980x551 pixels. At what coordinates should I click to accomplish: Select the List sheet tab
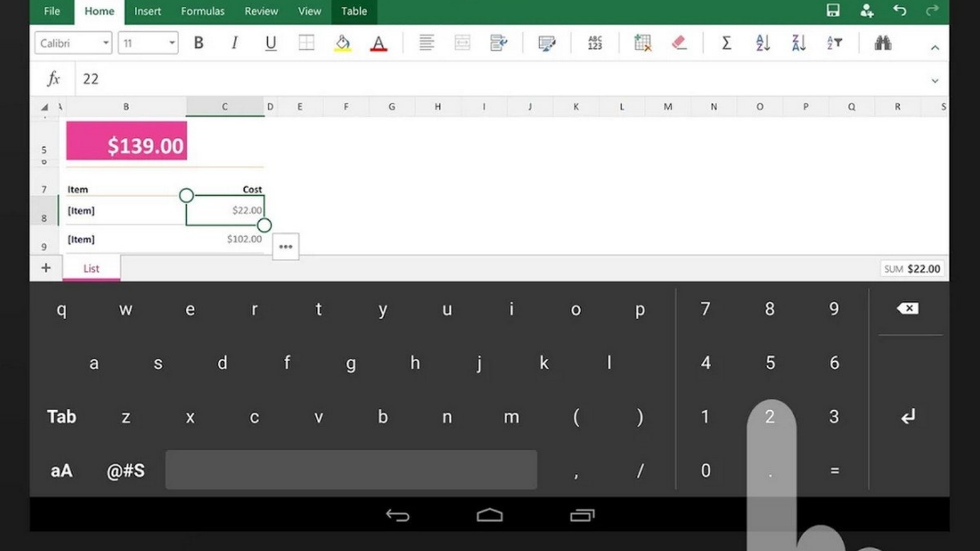(x=91, y=268)
